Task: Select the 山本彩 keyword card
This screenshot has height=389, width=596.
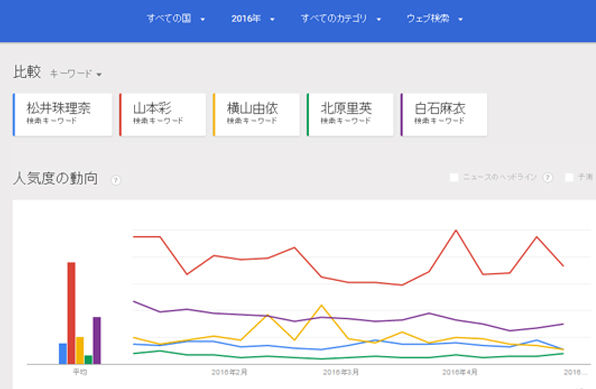Action: click(163, 114)
